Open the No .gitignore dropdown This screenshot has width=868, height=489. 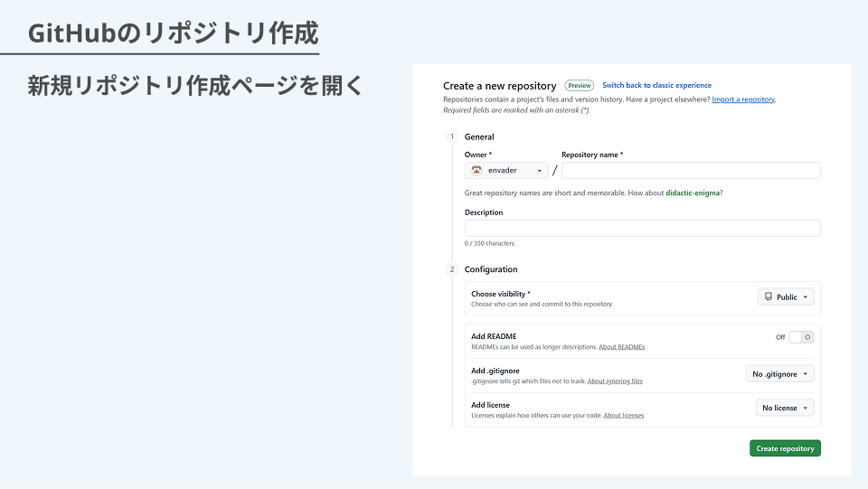tap(780, 374)
